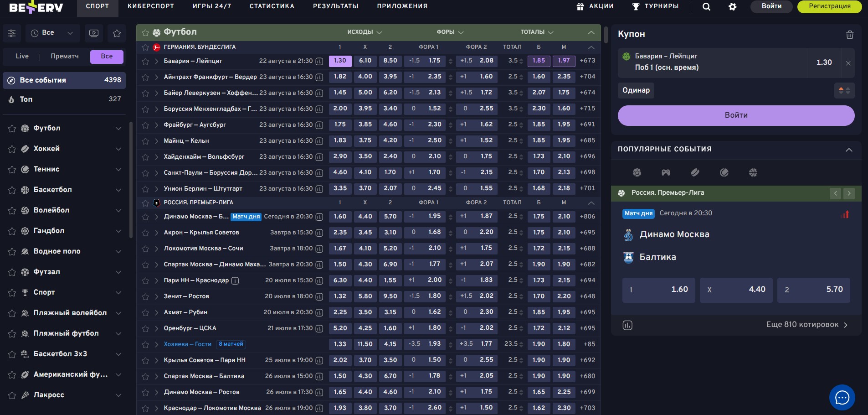Screen dimensions: 868x415
Task: Open Хозяева – Гости link
Action: (x=188, y=344)
